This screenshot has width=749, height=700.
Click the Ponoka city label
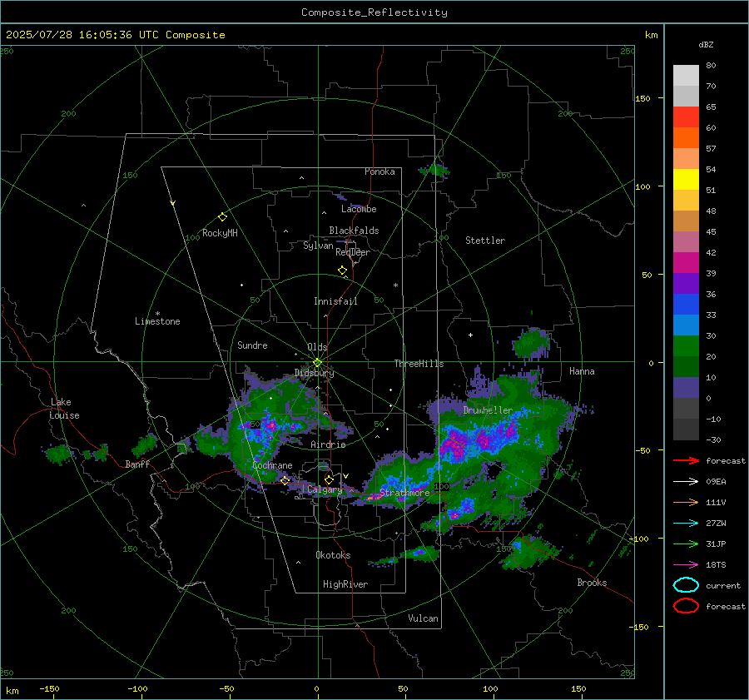[x=379, y=171]
